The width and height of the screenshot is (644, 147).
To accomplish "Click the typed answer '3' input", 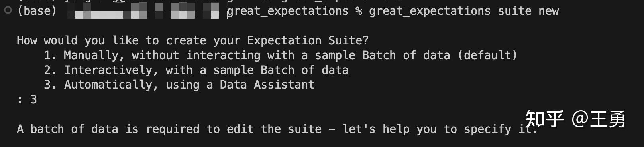I will tap(33, 100).
